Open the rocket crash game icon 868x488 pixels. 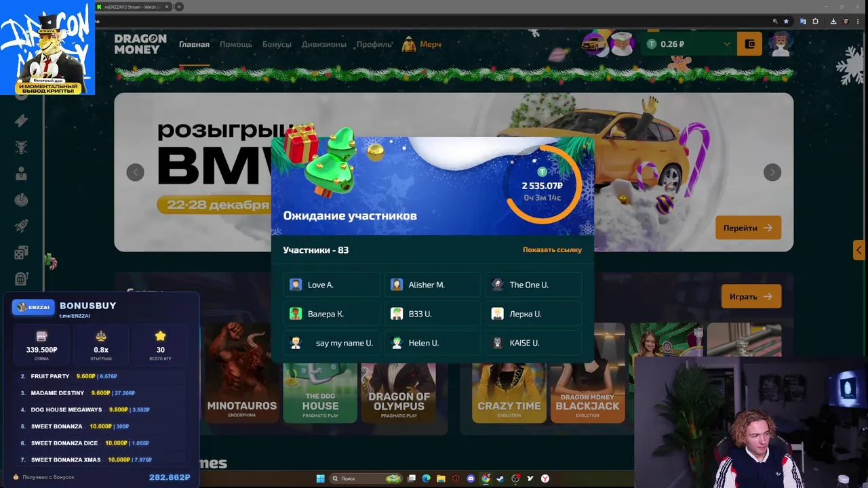21,226
